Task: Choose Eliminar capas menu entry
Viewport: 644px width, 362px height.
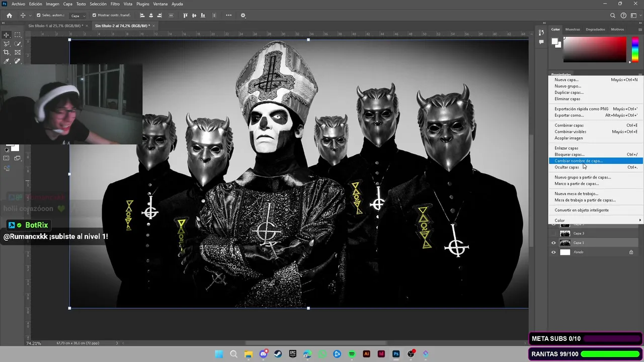Action: (595, 99)
